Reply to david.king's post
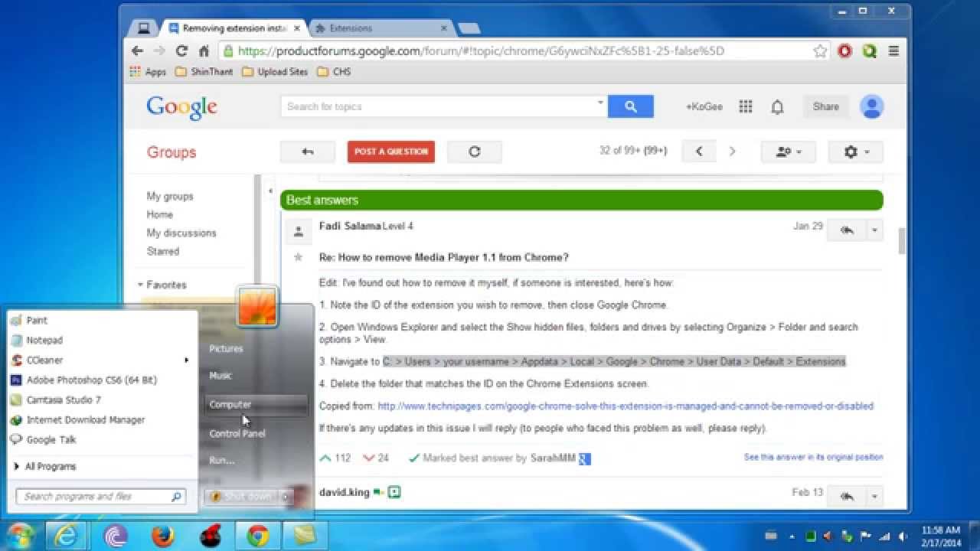 click(847, 495)
